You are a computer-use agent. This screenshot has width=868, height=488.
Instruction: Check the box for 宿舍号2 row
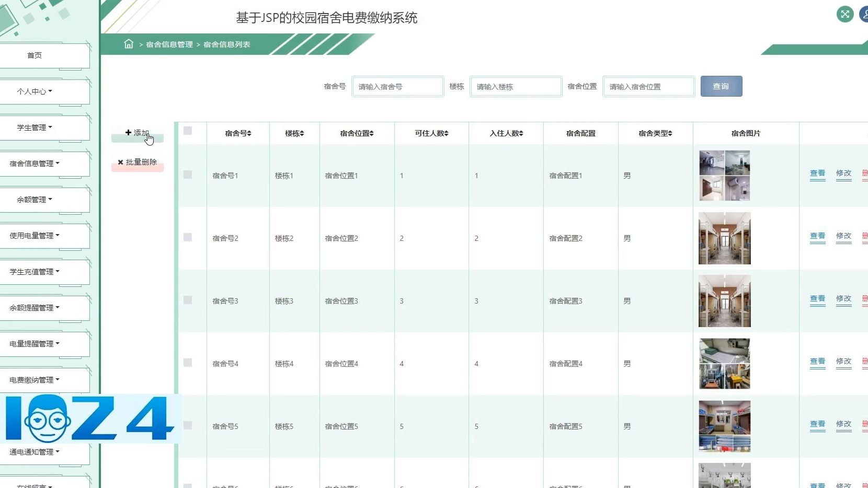pos(188,237)
